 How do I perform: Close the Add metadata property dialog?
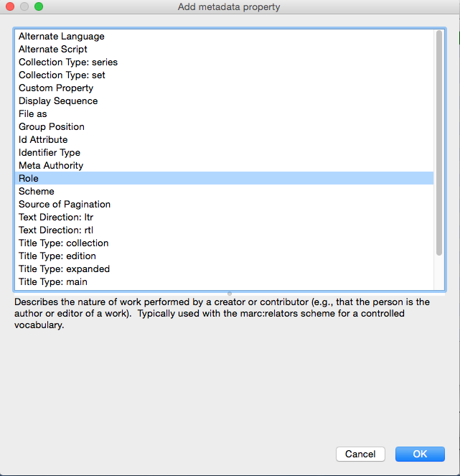tap(11, 6)
